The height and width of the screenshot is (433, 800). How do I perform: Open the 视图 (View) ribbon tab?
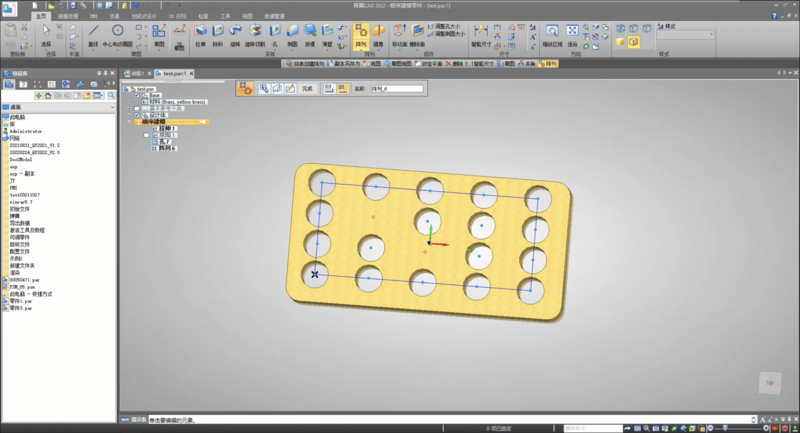pyautogui.click(x=247, y=17)
